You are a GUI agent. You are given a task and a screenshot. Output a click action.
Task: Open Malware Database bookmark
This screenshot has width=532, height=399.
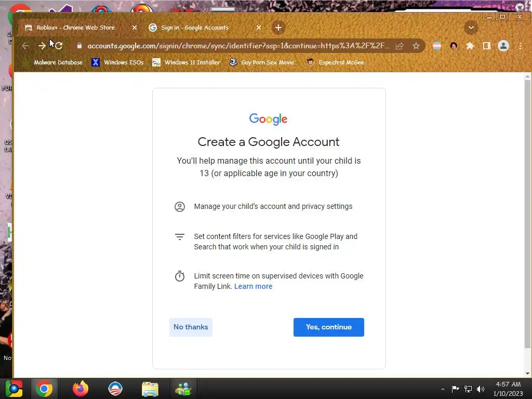52,62
